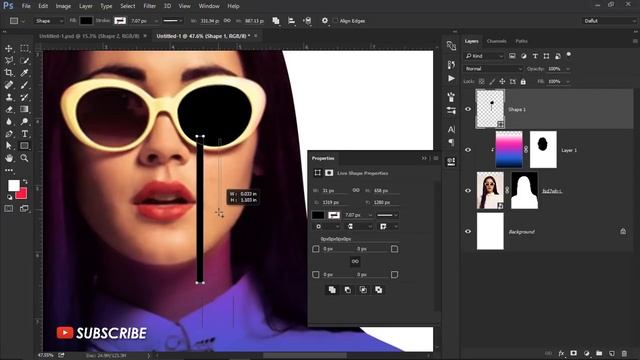Image resolution: width=640 pixels, height=360 pixels.
Task: Switch to the Channels tab
Action: click(496, 41)
